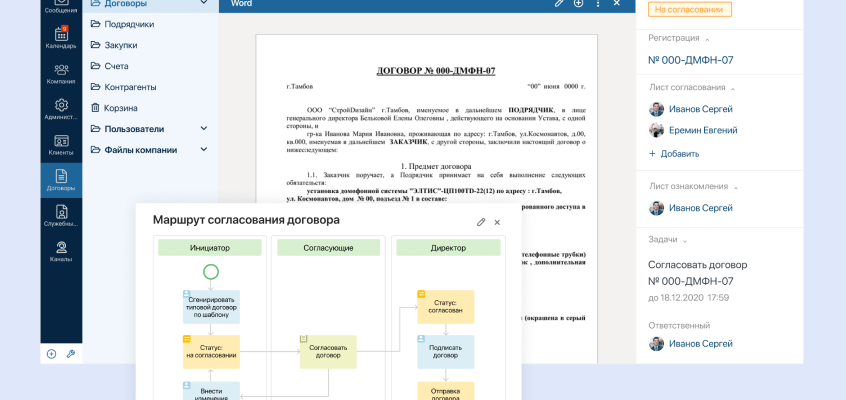Click the plus-circle icon in Word header
846x400 pixels.
pos(578,4)
